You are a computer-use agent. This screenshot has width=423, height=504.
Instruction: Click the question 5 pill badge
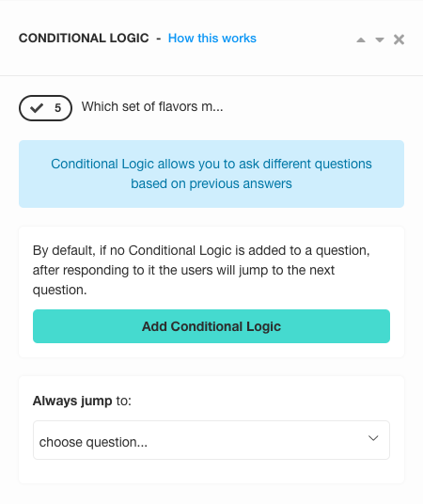click(x=45, y=108)
